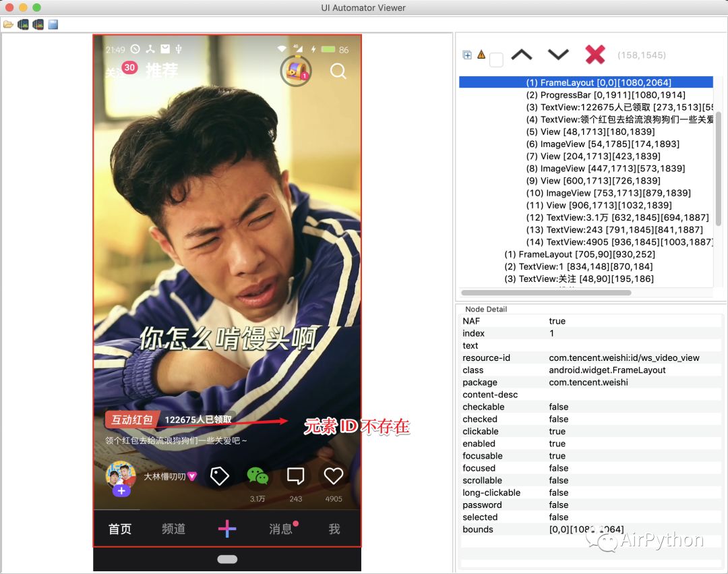Click the 4905 like count on the video
The width and height of the screenshot is (728, 574).
tap(334, 498)
